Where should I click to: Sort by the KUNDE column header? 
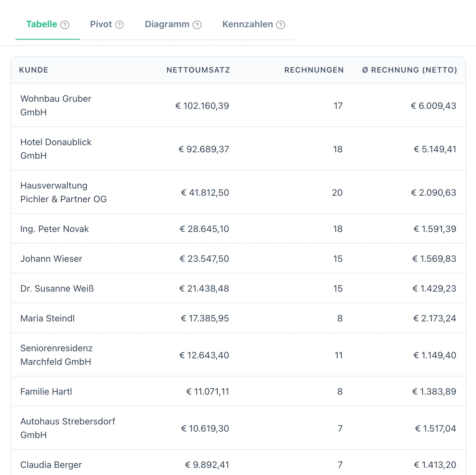34,70
